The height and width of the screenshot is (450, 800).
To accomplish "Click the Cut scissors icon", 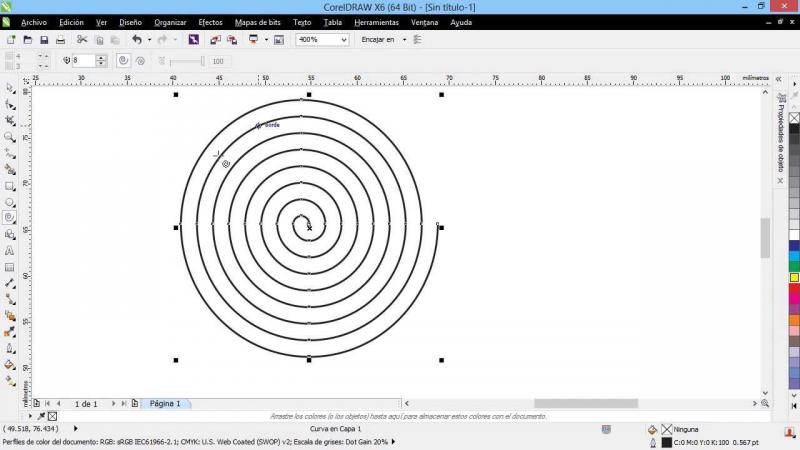I will click(82, 40).
